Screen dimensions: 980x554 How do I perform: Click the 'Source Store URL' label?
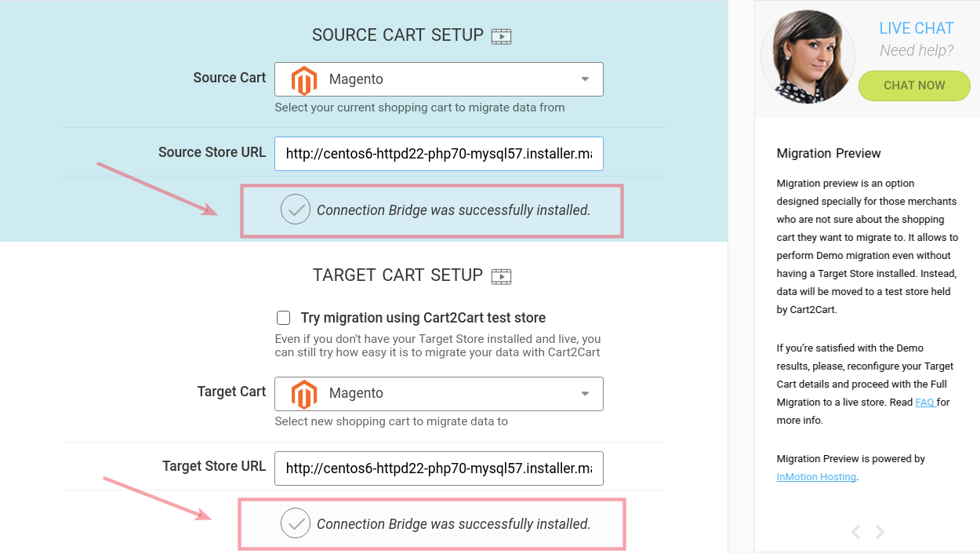click(212, 152)
